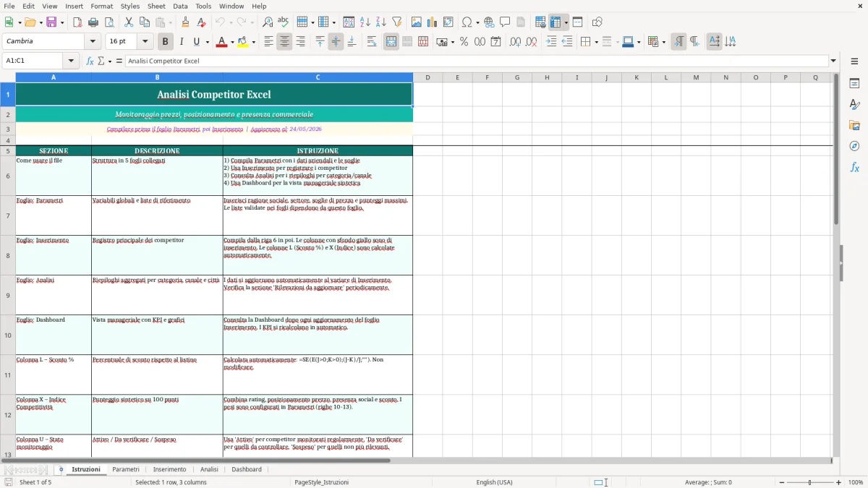Viewport: 868px width, 488px height.
Task: Expand the underline style arrow
Action: pyautogui.click(x=207, y=42)
